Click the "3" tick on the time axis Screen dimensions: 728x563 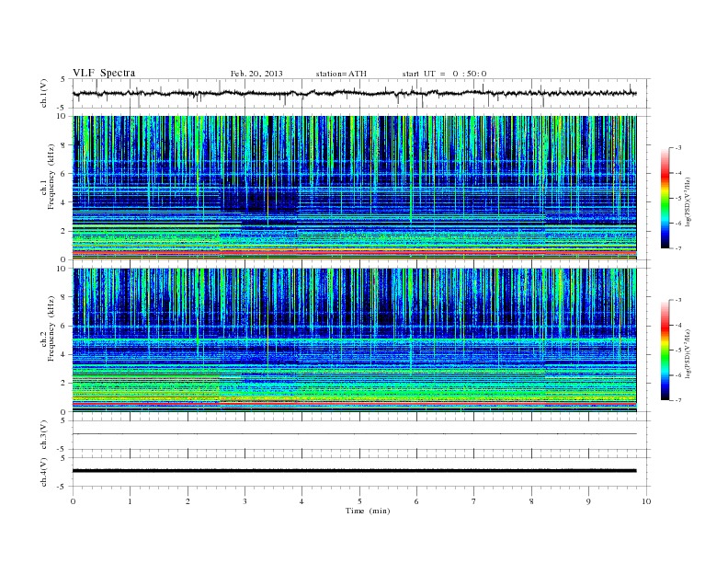tap(245, 501)
